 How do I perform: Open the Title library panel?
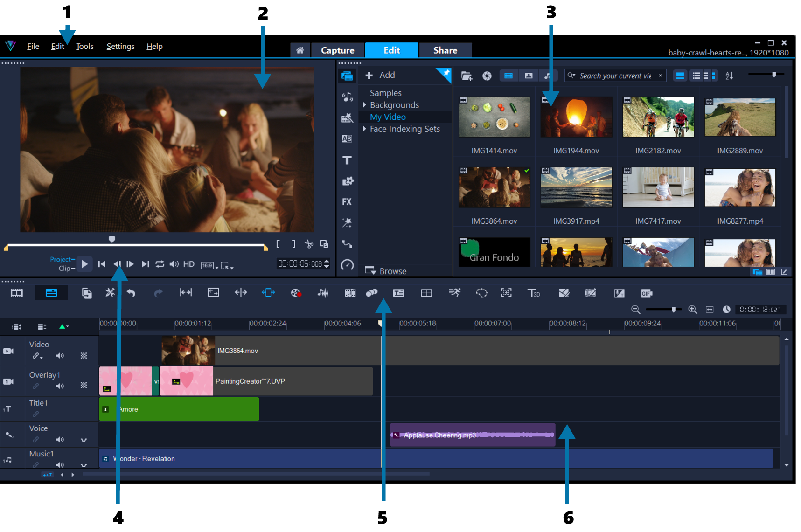point(347,160)
